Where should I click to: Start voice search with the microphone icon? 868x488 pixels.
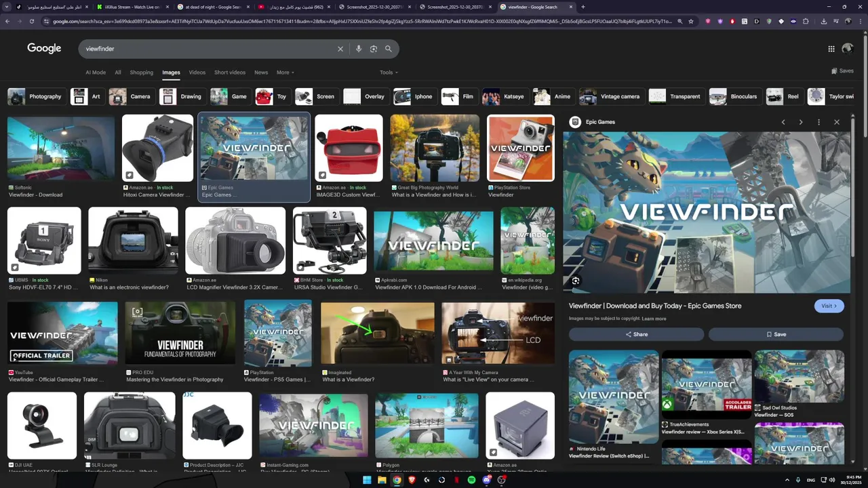point(359,49)
